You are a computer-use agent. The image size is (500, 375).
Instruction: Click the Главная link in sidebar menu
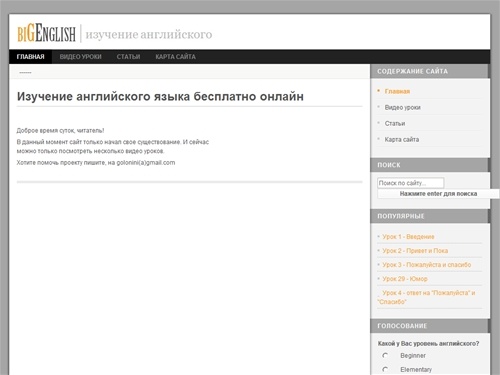coord(397,91)
